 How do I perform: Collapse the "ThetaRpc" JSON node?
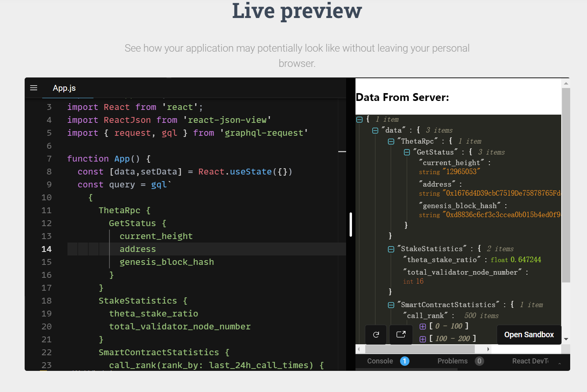[391, 142]
